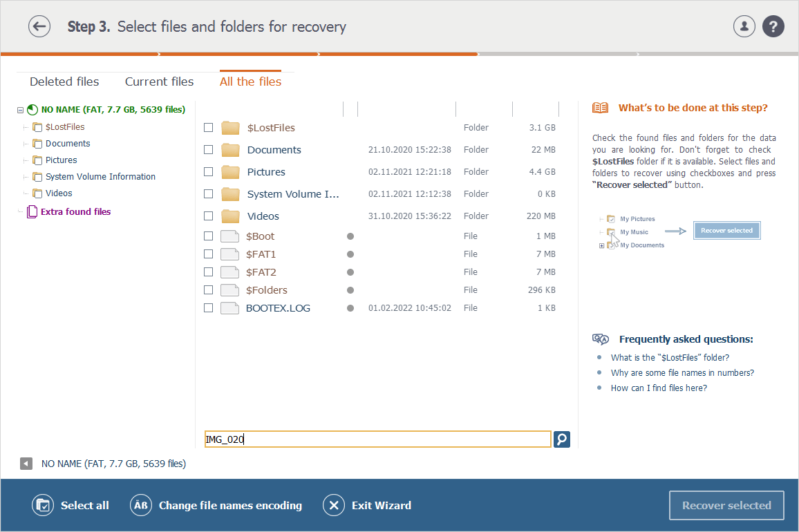Click the Pictures size 4.4 GB

pyautogui.click(x=542, y=172)
